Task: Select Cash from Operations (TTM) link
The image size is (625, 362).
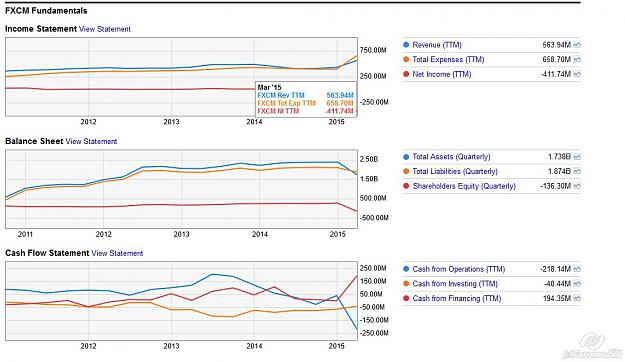Action: point(459,269)
